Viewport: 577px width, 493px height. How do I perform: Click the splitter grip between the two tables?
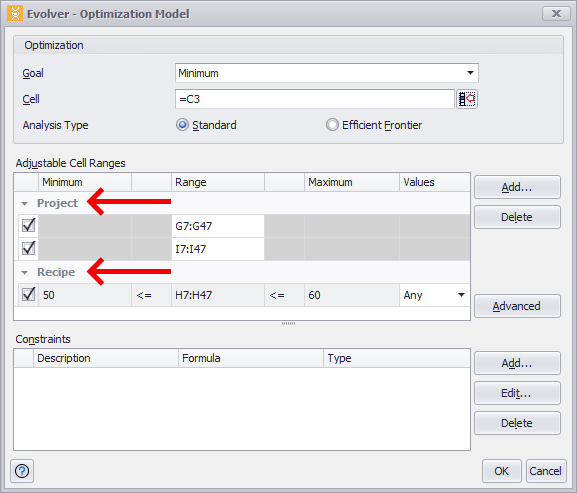point(288,323)
